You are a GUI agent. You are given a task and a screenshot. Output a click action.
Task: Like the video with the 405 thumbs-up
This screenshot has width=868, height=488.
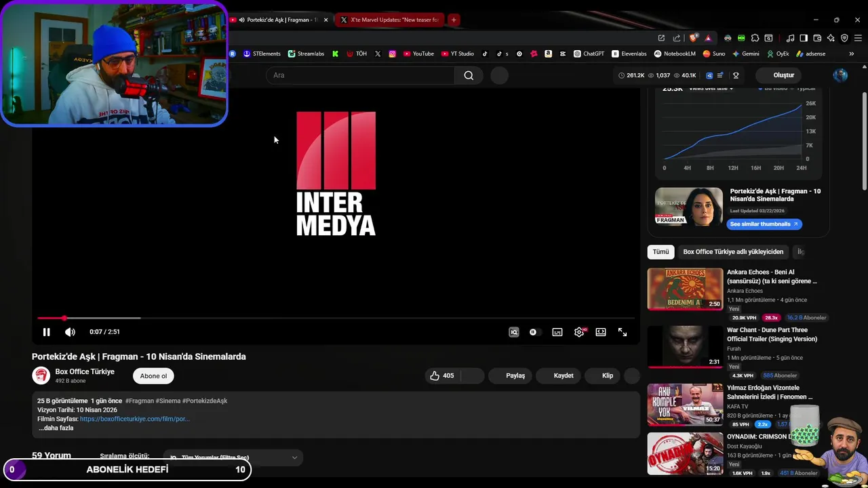click(x=442, y=375)
